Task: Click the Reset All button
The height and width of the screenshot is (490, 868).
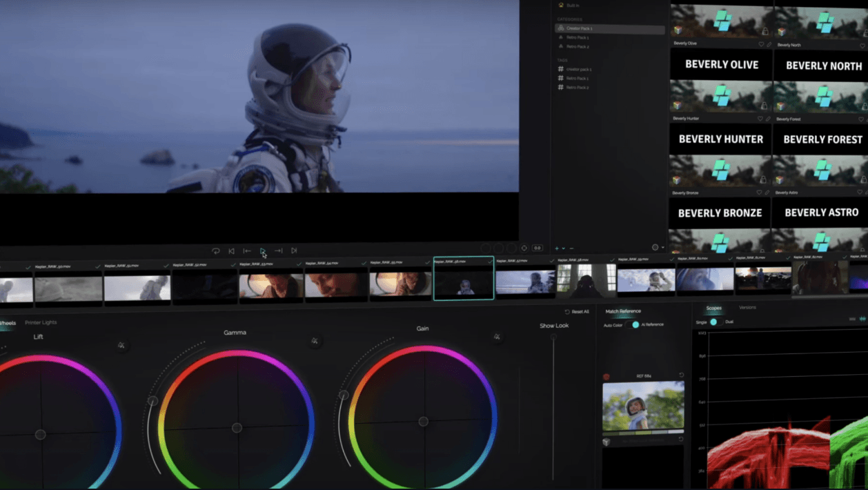Action: click(x=577, y=312)
